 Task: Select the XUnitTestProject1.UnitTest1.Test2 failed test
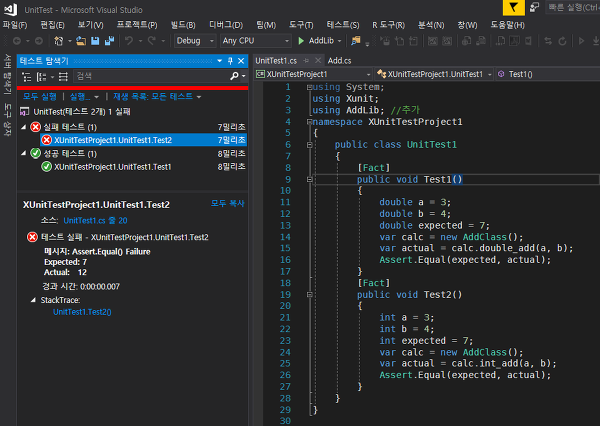coord(143,140)
